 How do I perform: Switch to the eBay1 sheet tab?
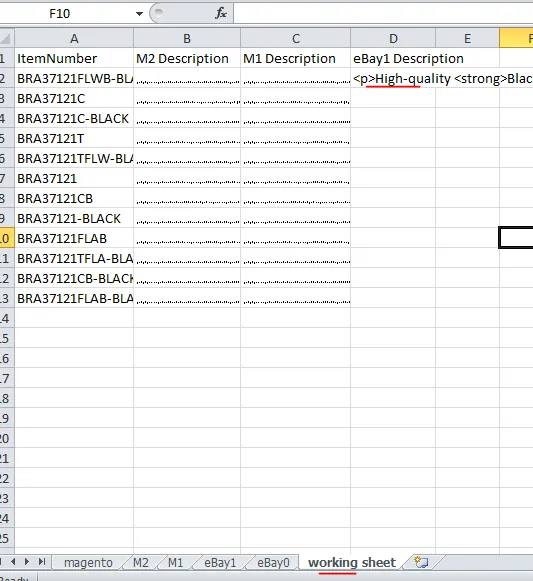[220, 562]
